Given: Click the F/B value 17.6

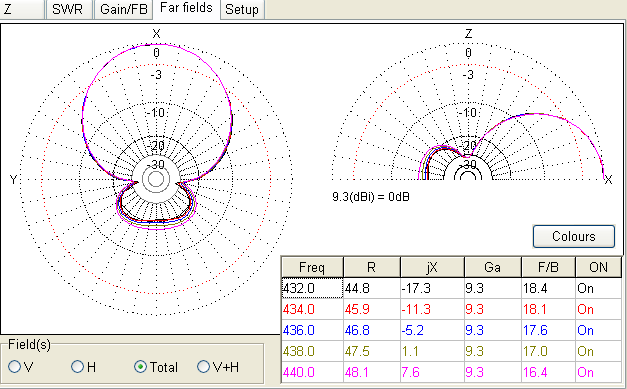Looking at the screenshot, I should [548, 330].
